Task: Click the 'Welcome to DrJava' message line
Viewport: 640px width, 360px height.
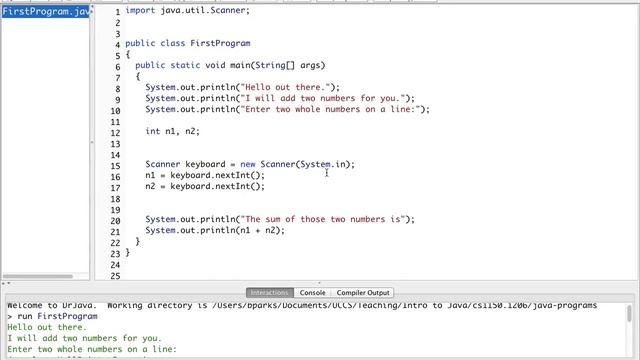Action: pyautogui.click(x=302, y=306)
